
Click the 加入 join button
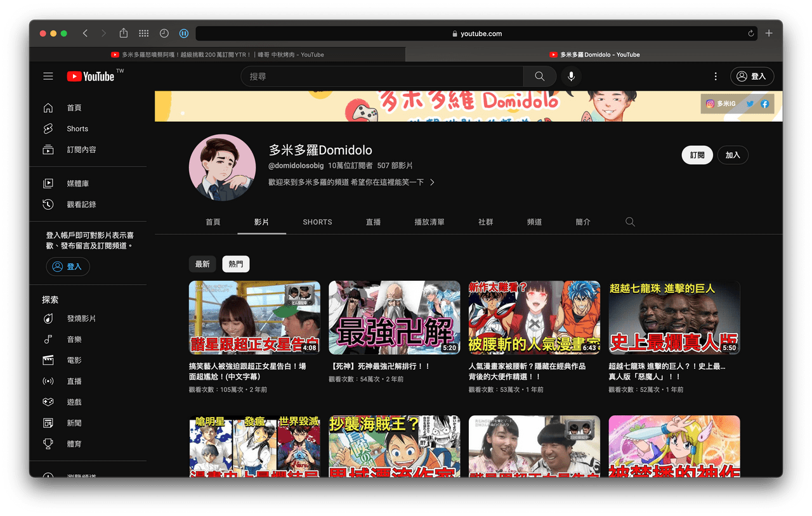[733, 155]
